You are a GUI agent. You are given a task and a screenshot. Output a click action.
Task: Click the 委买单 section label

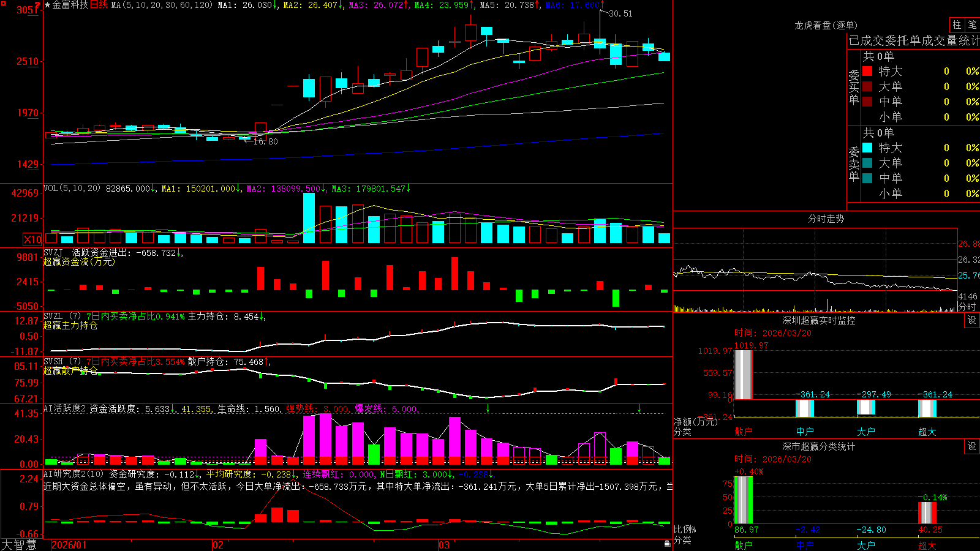coord(854,88)
